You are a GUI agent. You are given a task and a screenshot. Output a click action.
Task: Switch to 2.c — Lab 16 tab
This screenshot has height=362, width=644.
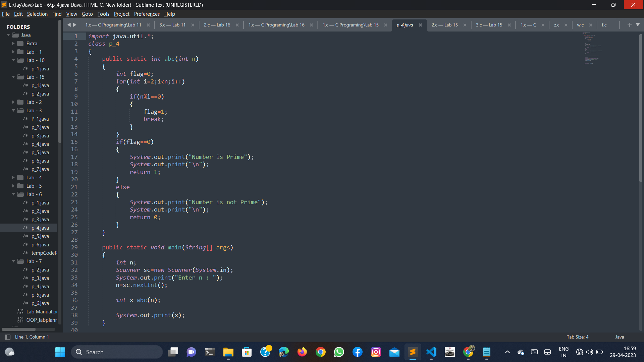(x=217, y=25)
